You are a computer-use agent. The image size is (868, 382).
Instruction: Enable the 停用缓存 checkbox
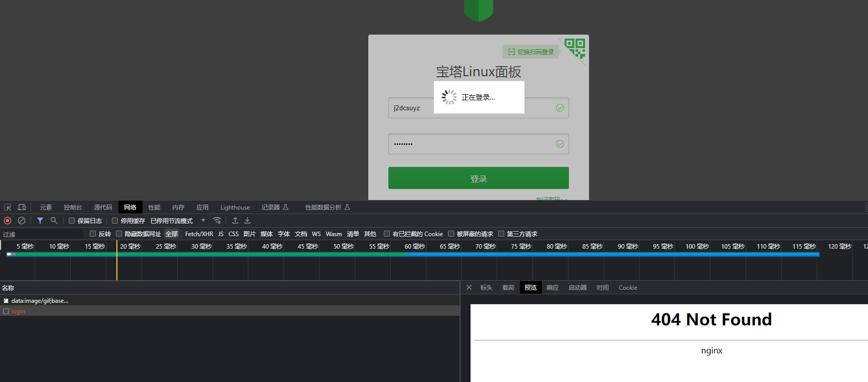(x=115, y=221)
